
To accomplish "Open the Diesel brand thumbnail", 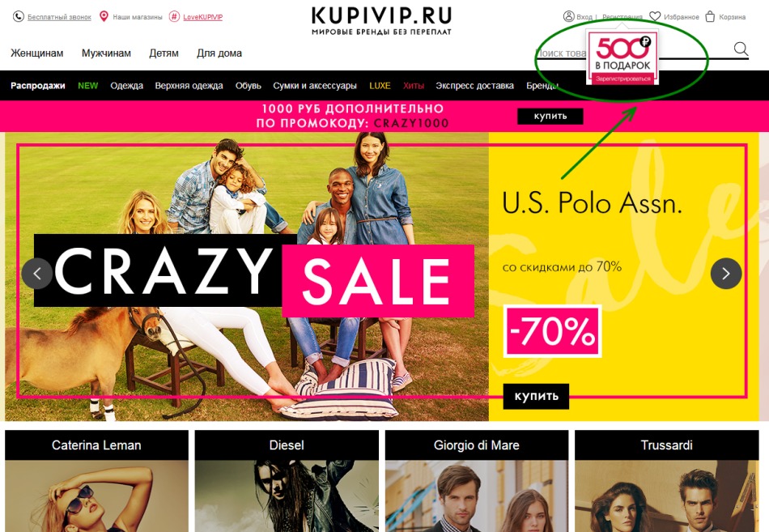I will click(287, 481).
